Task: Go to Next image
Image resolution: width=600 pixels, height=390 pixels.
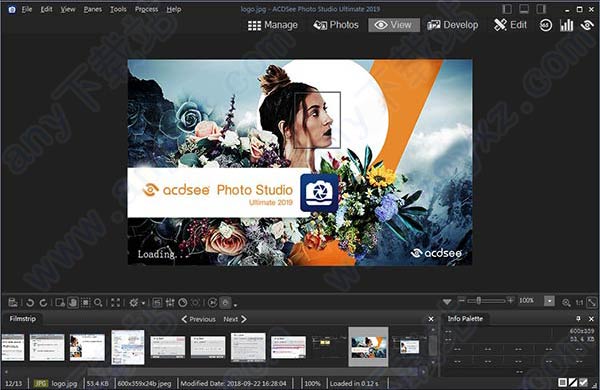Action: pyautogui.click(x=235, y=319)
